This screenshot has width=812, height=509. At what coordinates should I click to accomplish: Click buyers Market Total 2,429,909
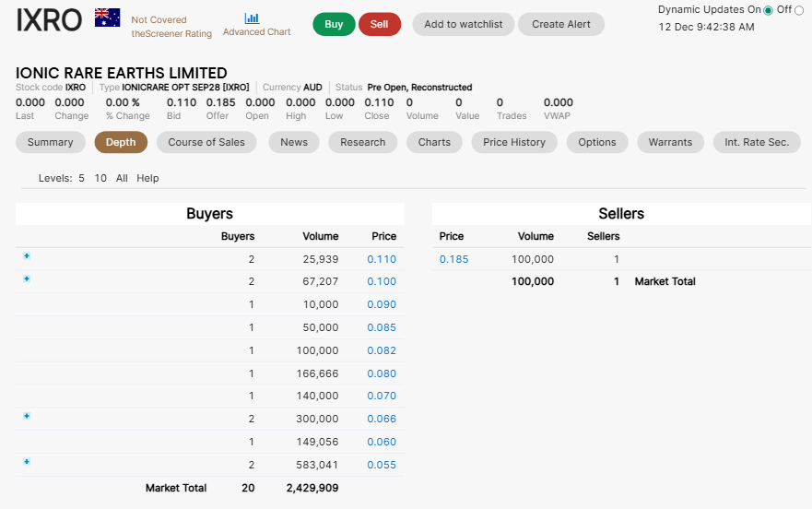point(312,488)
